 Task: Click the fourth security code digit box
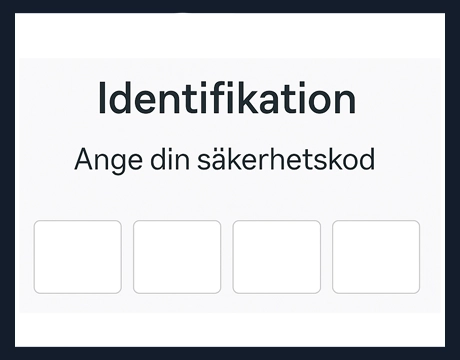point(376,257)
